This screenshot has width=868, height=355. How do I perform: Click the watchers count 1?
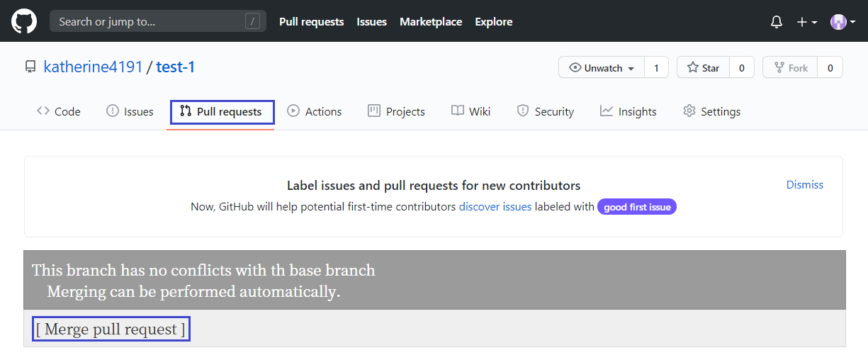point(656,68)
